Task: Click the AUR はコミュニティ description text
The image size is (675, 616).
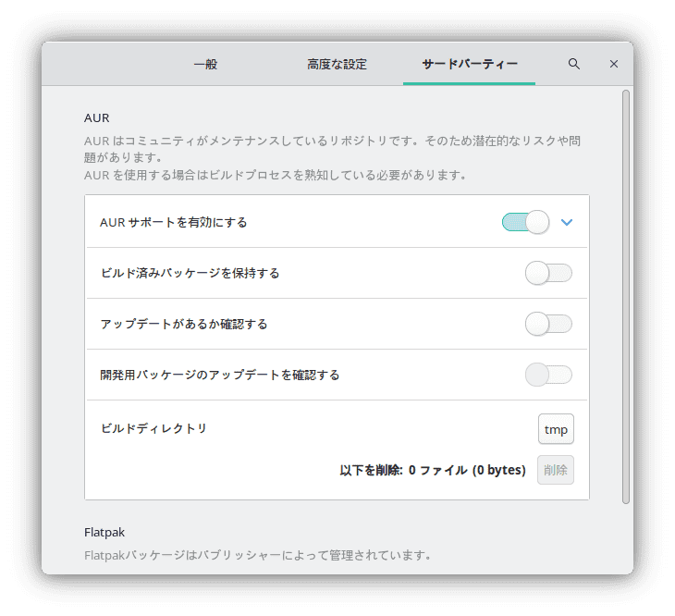Action: [332, 149]
